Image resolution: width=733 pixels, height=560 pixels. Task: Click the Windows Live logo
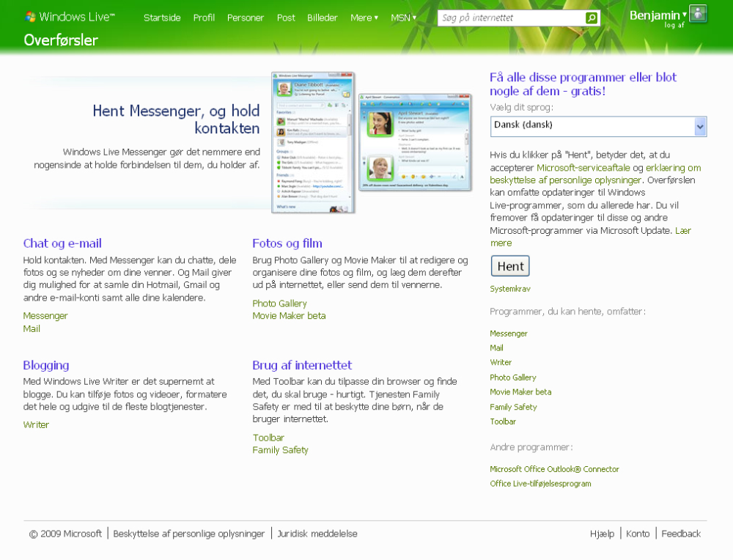point(70,17)
